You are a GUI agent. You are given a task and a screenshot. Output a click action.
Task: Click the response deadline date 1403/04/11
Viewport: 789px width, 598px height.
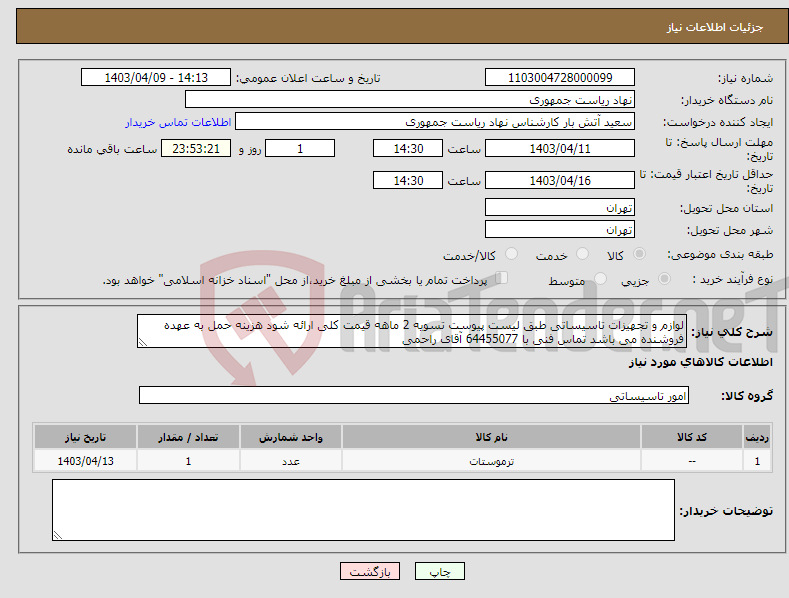click(560, 148)
